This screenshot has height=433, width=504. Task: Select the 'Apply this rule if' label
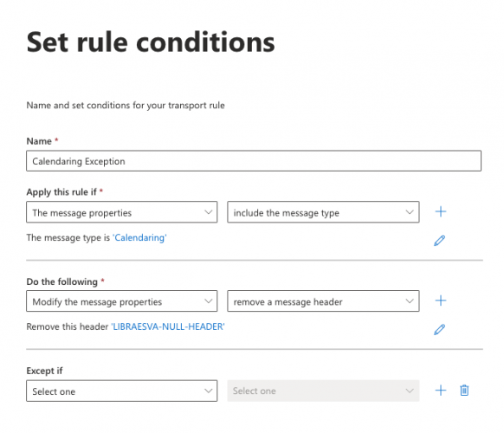click(61, 192)
